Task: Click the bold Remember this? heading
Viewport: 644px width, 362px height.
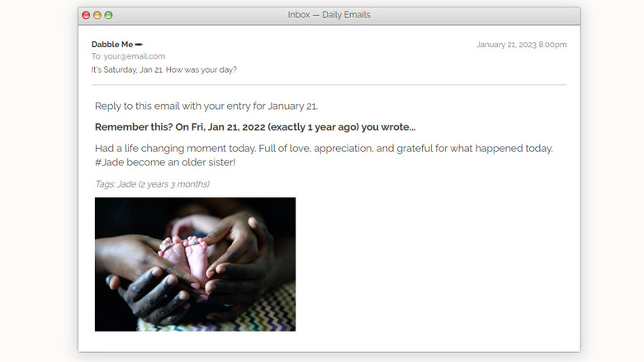Action: click(x=134, y=127)
